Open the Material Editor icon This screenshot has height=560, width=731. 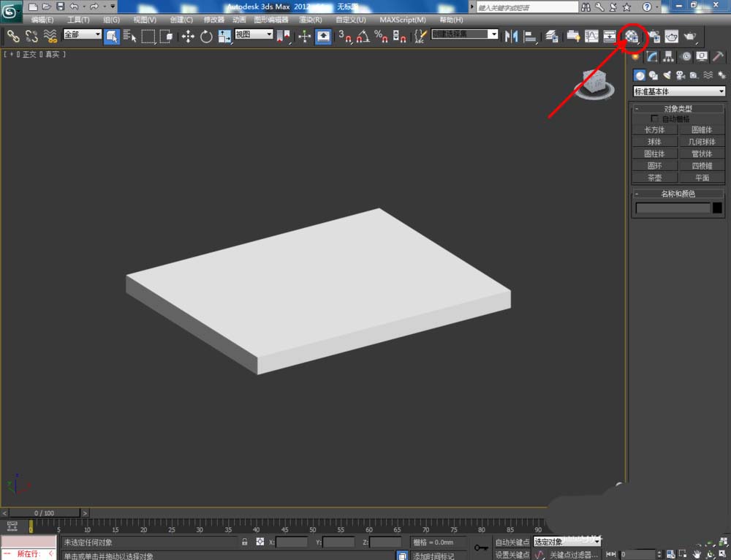(632, 36)
